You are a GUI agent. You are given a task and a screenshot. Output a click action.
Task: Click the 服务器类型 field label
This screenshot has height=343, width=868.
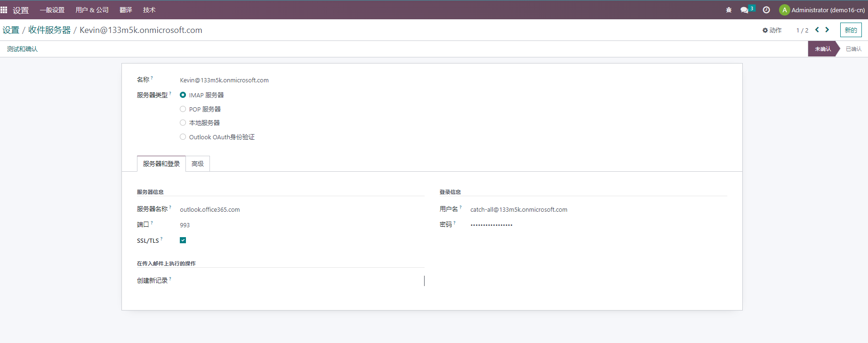coord(152,95)
